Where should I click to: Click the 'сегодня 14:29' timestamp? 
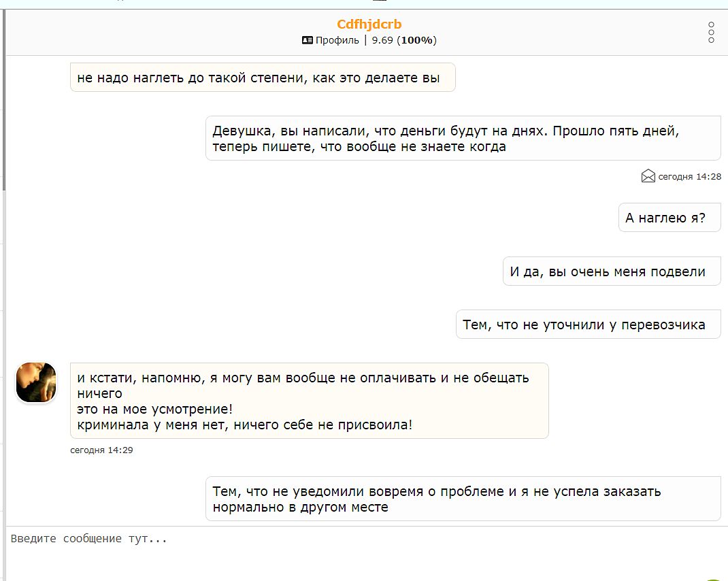click(x=101, y=450)
